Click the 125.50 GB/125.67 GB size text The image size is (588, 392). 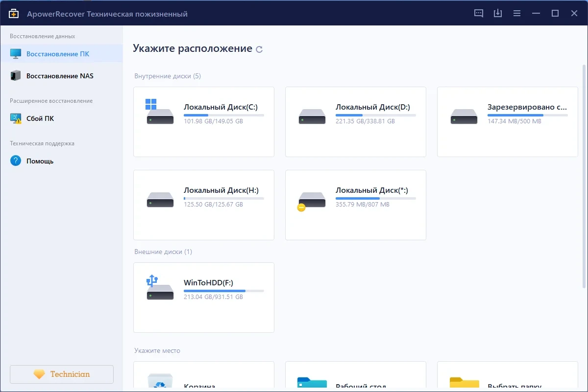(x=213, y=205)
